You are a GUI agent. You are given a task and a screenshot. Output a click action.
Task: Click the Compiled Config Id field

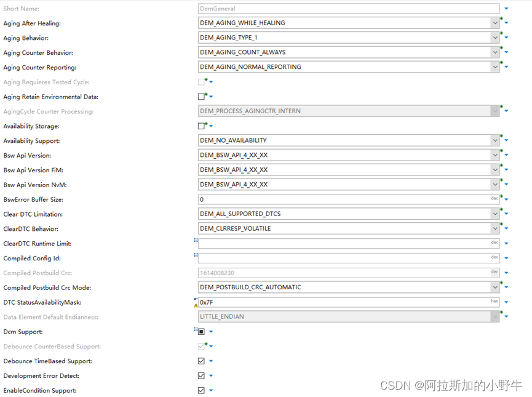coord(349,258)
